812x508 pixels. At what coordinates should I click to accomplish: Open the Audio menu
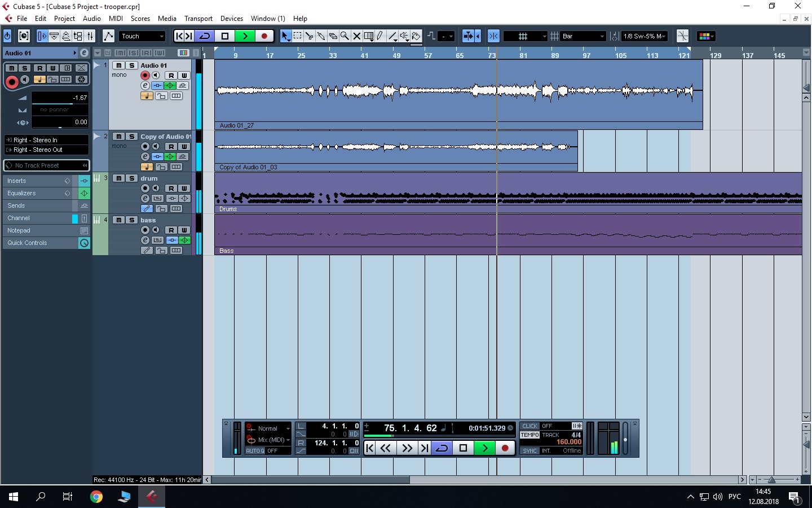92,19
